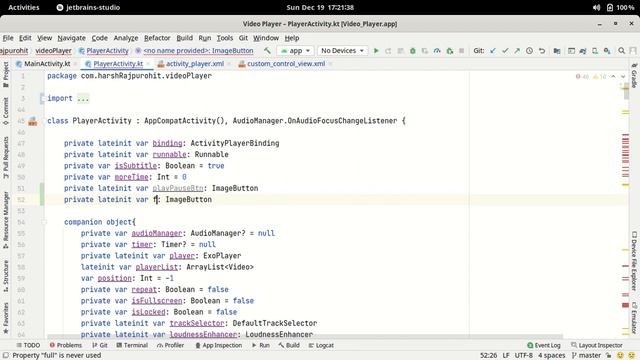Open the Emulator side panel
This screenshot has height=360, width=640.
634,318
